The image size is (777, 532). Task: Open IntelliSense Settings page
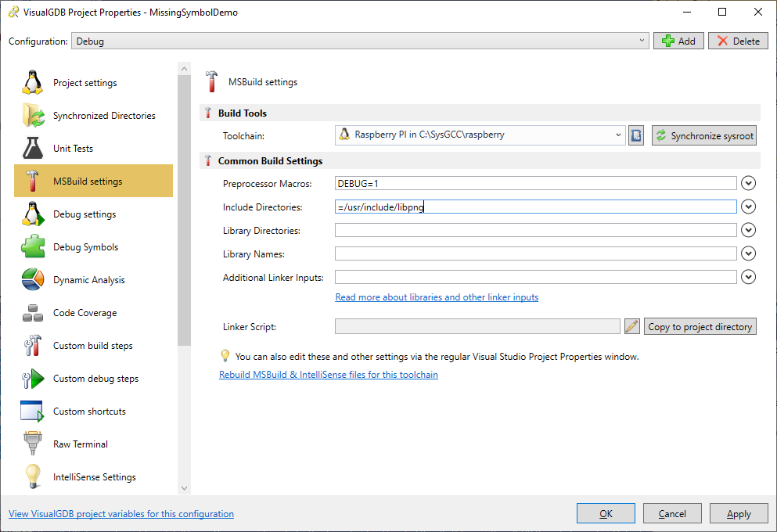tap(93, 476)
